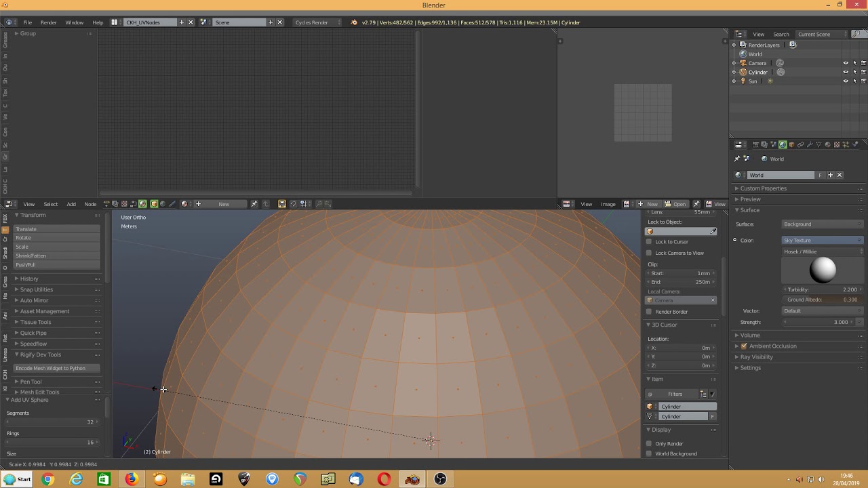Open the Texture checker properties tab
The image size is (868, 488).
tap(836, 144)
